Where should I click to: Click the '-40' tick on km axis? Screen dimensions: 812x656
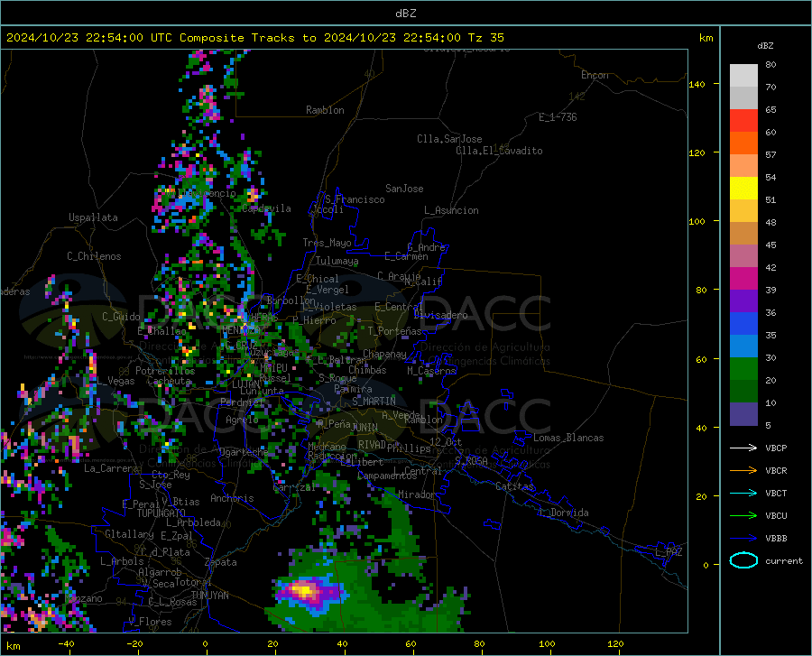(66, 644)
